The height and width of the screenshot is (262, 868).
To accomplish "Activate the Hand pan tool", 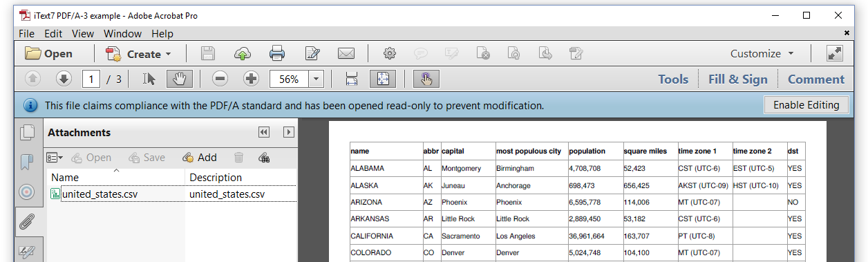I will coord(179,79).
